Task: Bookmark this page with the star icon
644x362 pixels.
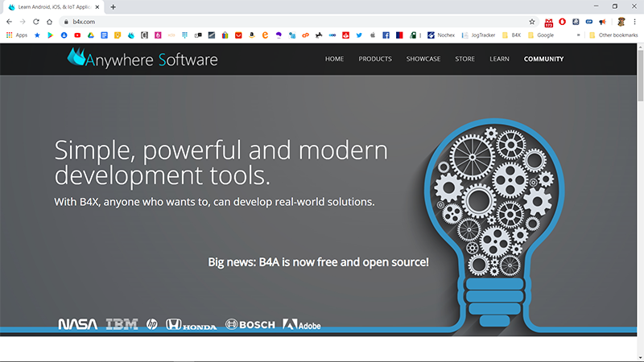Action: pos(532,22)
